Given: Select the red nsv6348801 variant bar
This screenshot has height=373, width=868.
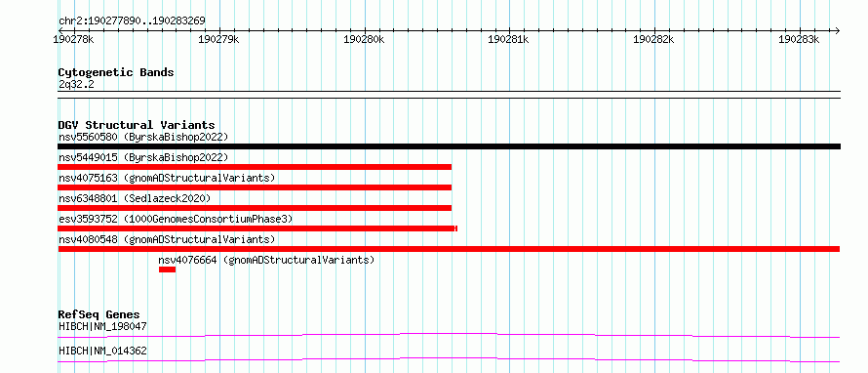Looking at the screenshot, I should [x=255, y=208].
